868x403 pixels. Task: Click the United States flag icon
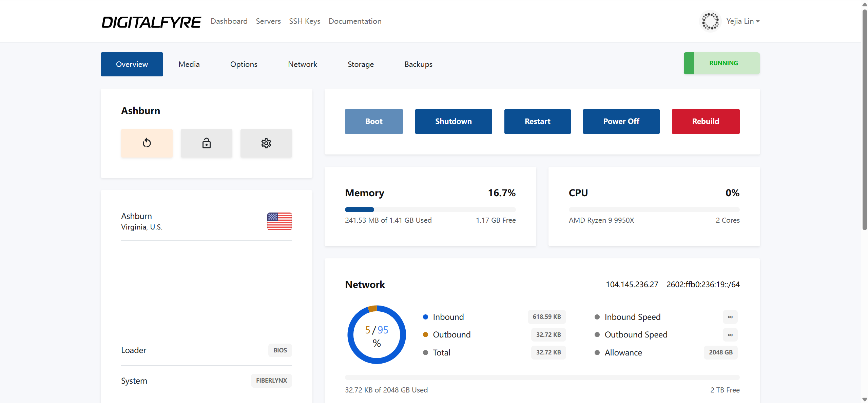click(x=279, y=221)
